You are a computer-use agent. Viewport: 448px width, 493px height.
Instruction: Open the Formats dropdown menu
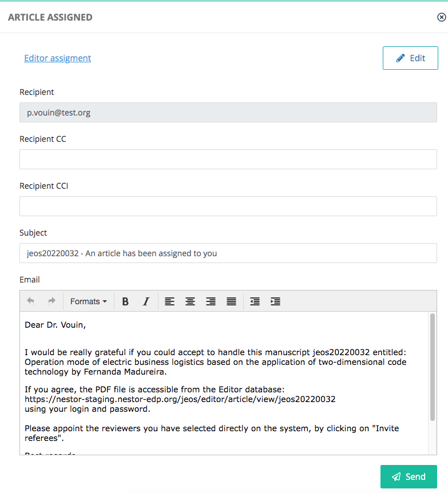click(89, 301)
